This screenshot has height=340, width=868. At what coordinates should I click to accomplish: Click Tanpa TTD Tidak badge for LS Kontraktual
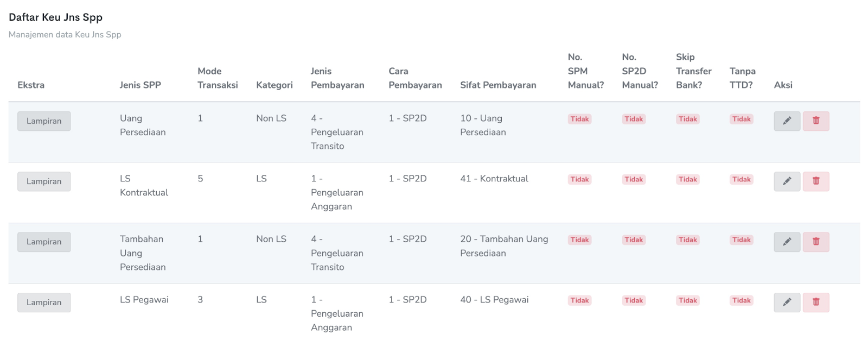coord(741,179)
